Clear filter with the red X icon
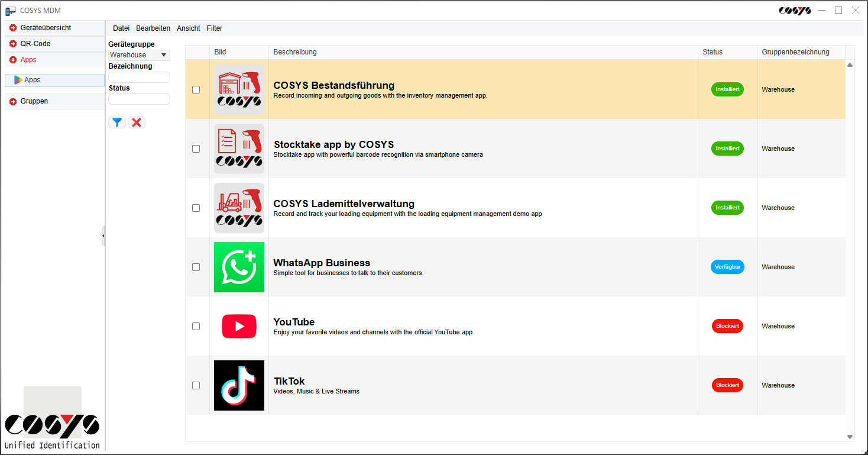 point(137,122)
